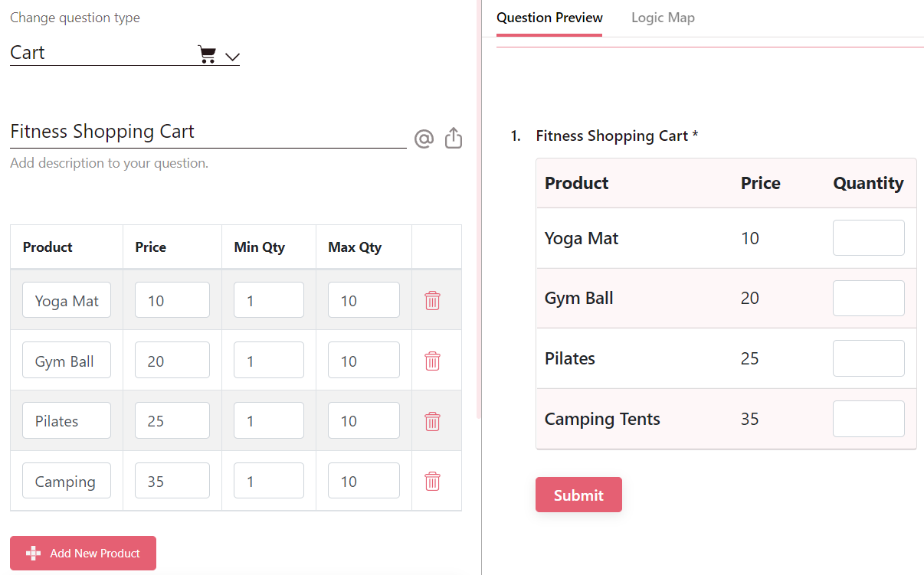Click the @ mention icon beside title
The height and width of the screenshot is (575, 924).
tap(424, 139)
